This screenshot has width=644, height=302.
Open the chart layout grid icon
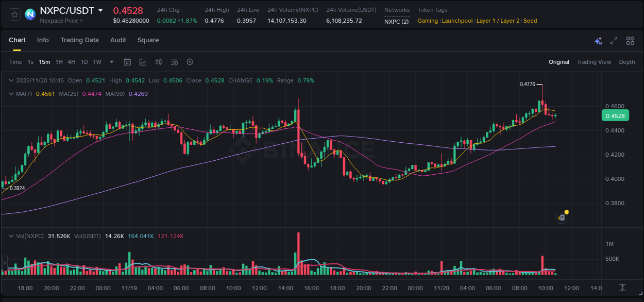tap(630, 40)
